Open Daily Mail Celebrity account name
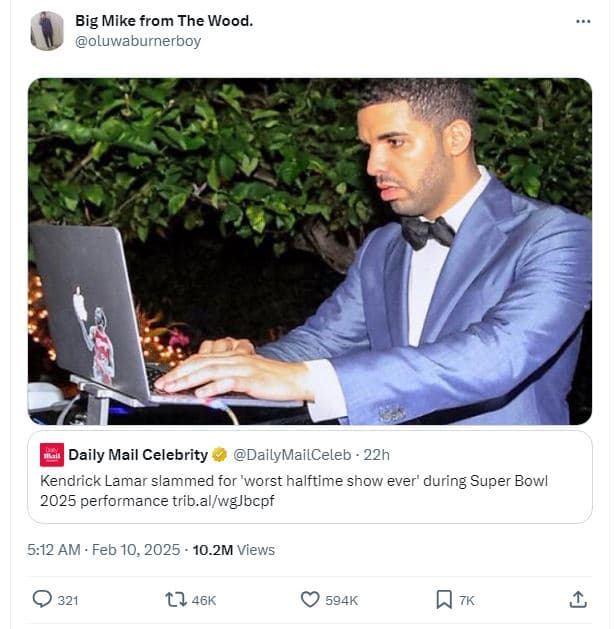Screen dimensions: 615x629 coord(138,455)
